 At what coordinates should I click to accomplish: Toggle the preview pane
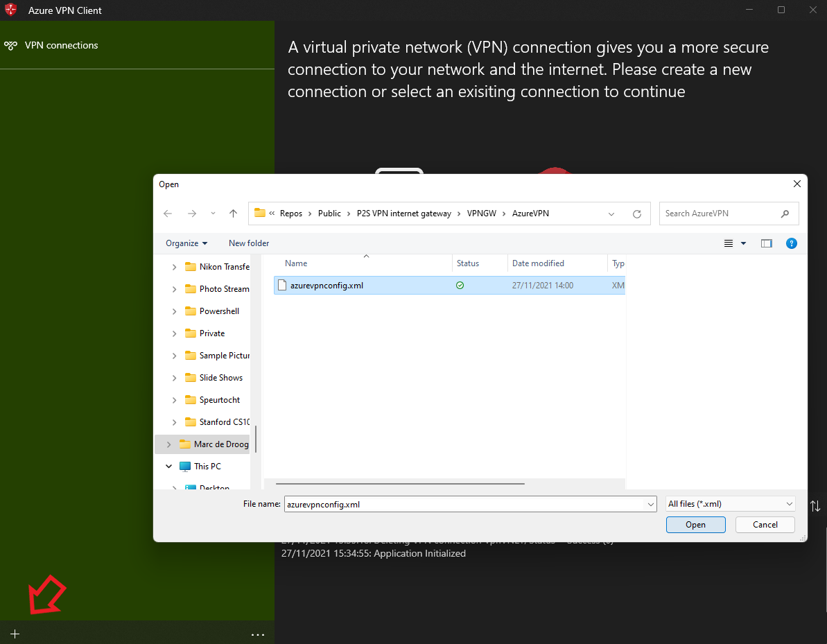coord(767,243)
